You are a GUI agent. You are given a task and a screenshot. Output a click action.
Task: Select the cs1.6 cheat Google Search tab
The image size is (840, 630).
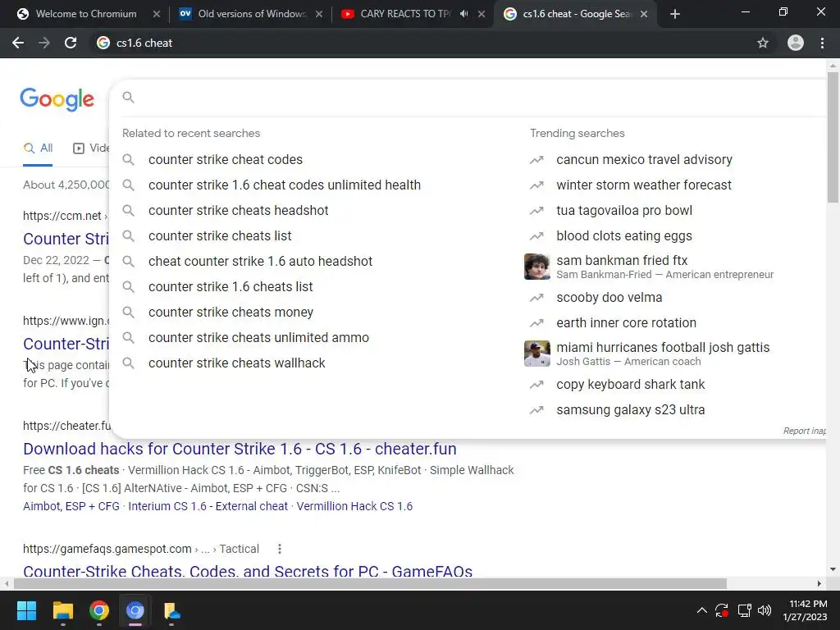pos(577,14)
